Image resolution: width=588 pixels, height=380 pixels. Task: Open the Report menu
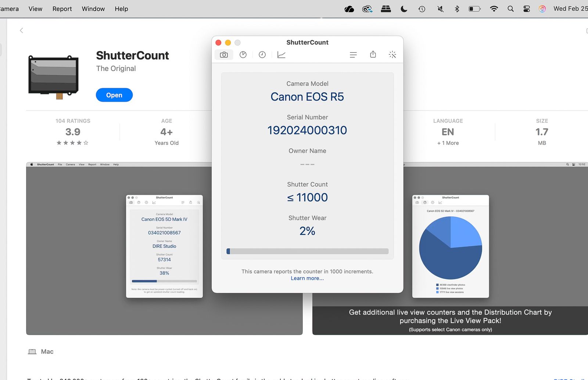pos(62,9)
